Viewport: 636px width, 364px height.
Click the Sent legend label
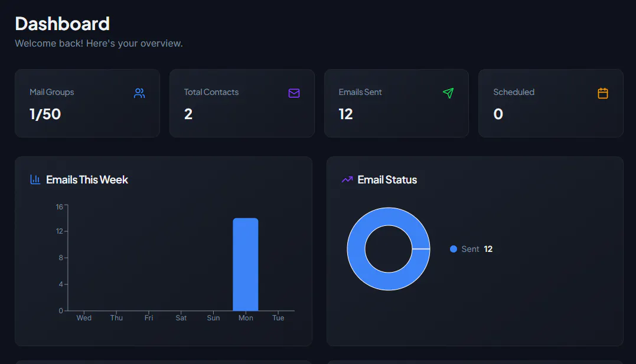point(470,249)
